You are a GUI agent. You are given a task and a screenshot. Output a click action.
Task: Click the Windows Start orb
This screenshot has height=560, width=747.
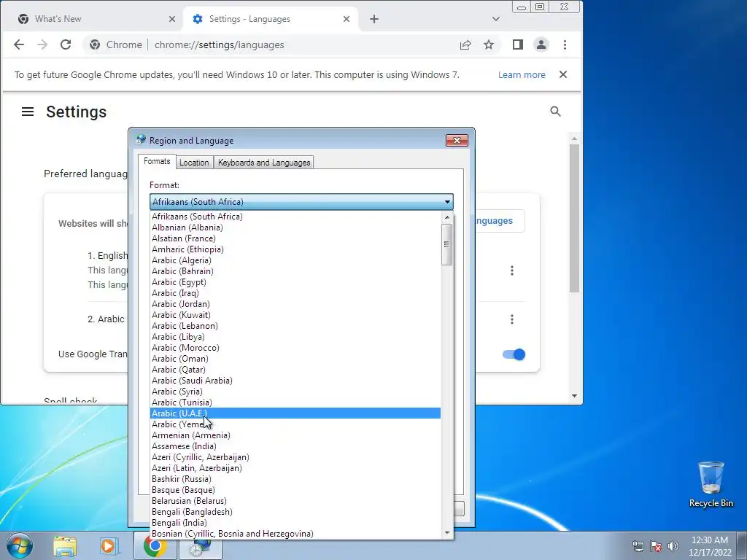click(20, 545)
